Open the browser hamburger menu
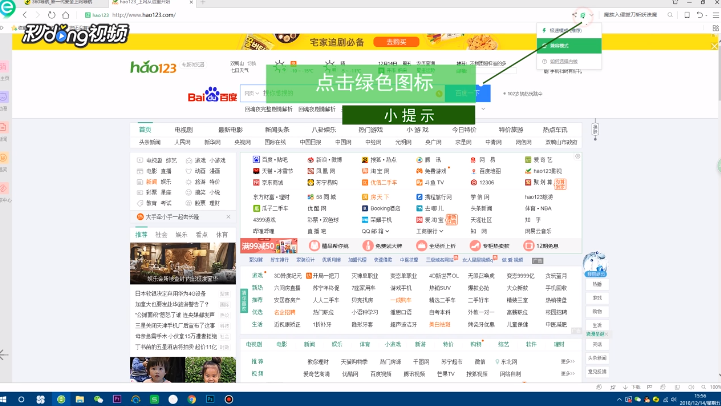This screenshot has width=721, height=406. coord(716,15)
